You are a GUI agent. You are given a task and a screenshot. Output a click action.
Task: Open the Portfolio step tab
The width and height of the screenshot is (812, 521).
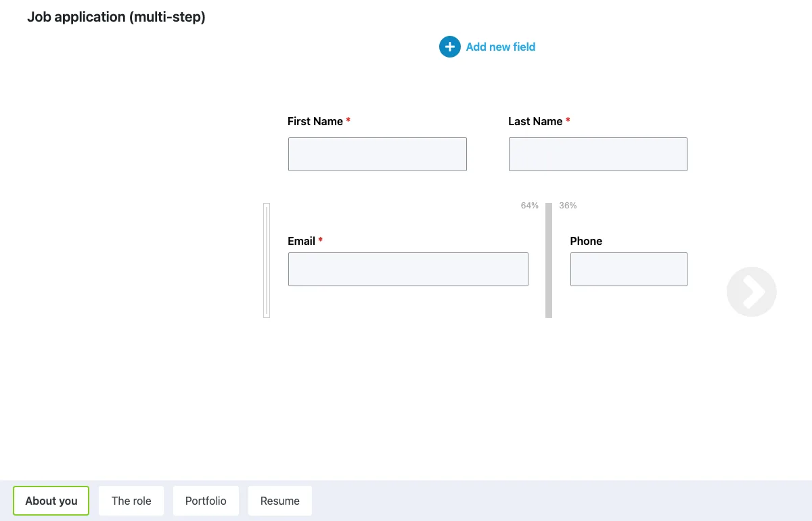(206, 501)
